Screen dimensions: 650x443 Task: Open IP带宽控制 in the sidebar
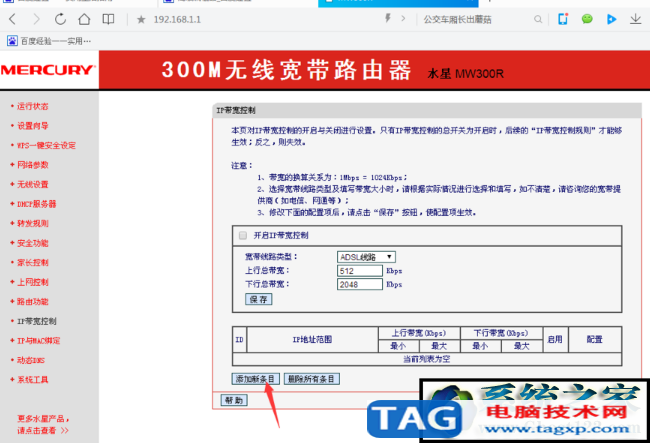coord(36,321)
